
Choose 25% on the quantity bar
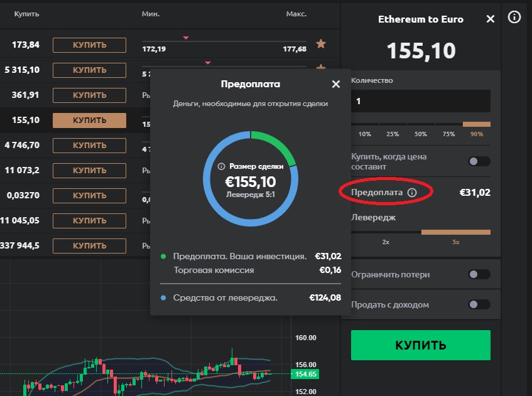tap(393, 134)
